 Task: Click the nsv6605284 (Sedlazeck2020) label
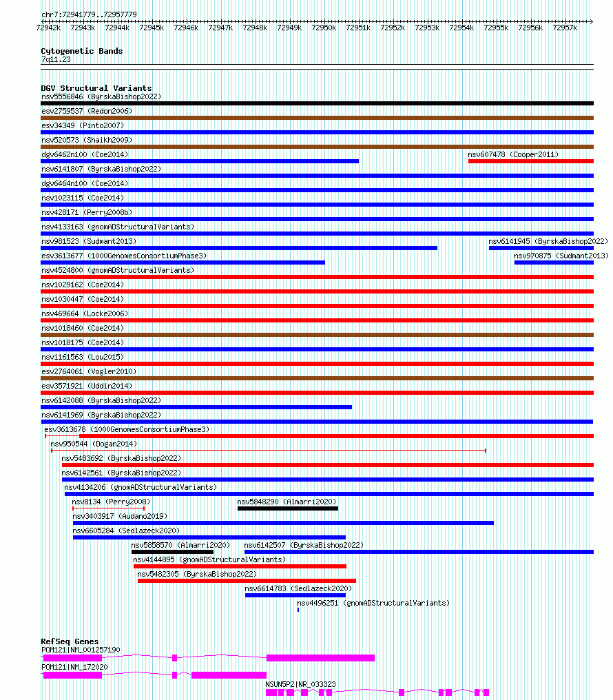126,531
